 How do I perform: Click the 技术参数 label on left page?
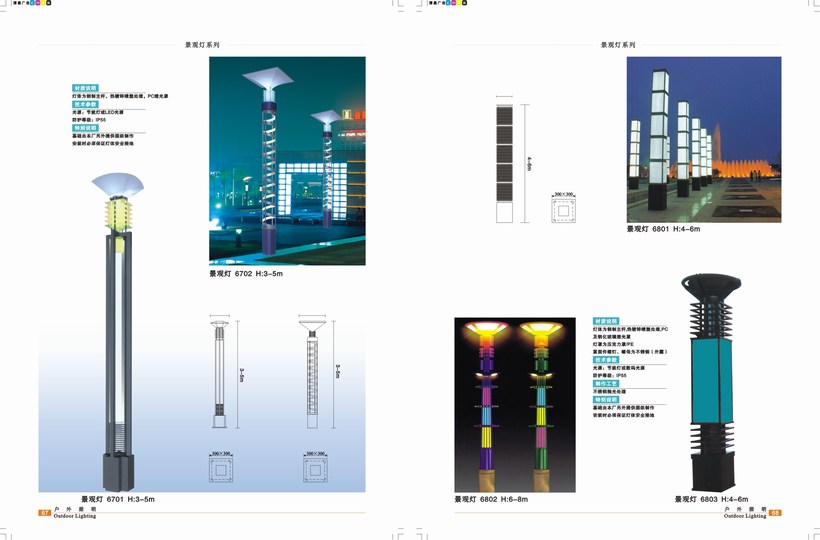point(85,104)
